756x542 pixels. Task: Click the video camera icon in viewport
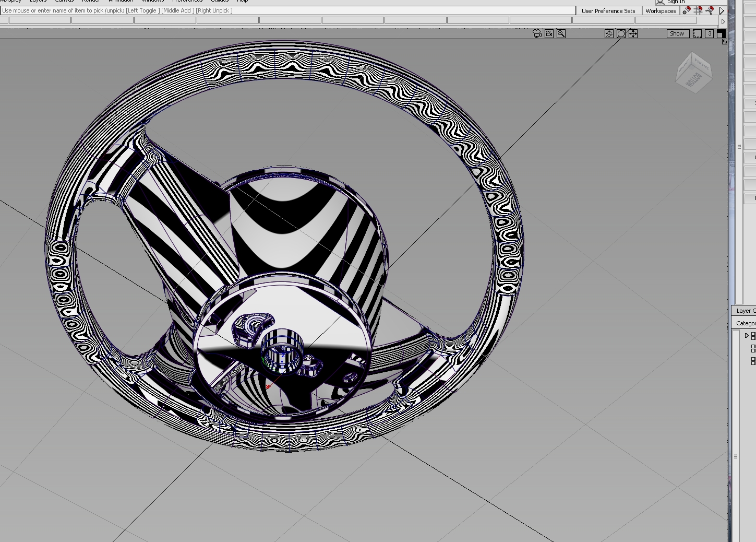[x=549, y=33]
